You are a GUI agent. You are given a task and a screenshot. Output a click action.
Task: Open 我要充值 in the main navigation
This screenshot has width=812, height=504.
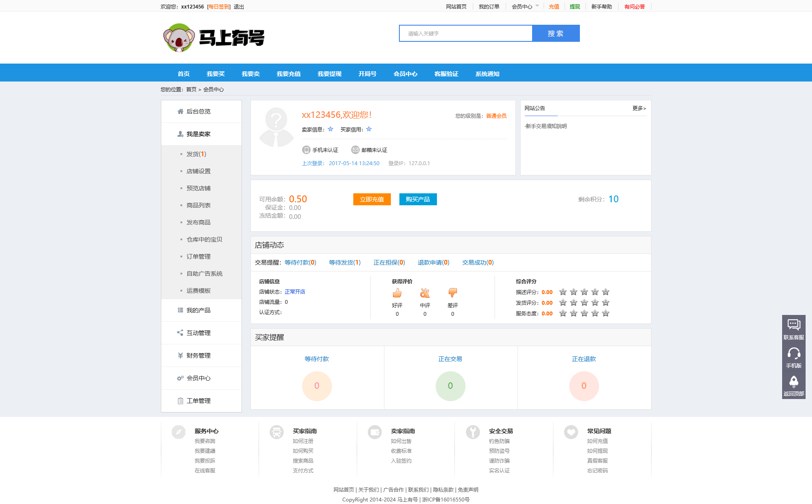click(x=288, y=74)
